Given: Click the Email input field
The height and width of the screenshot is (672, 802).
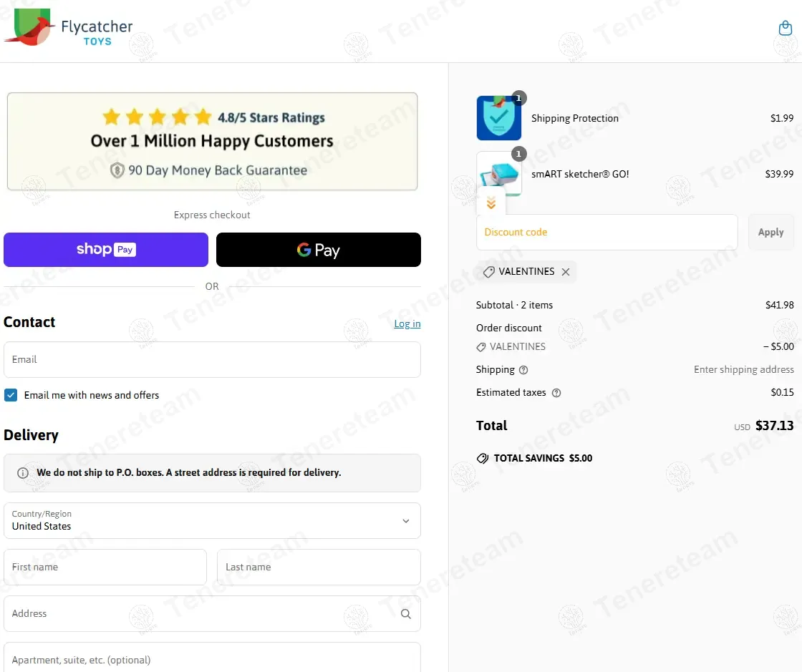Looking at the screenshot, I should pyautogui.click(x=212, y=360).
